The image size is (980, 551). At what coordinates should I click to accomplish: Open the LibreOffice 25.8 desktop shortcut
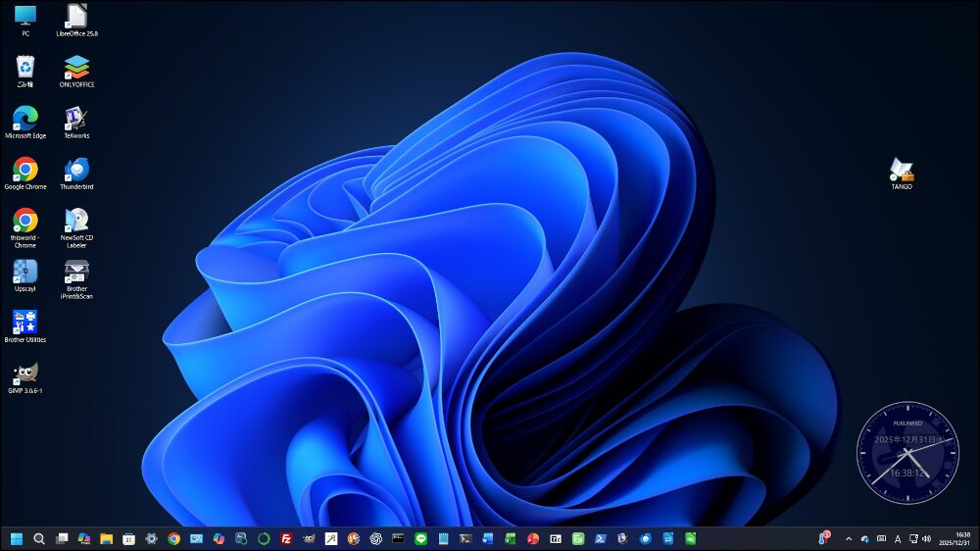pyautogui.click(x=76, y=17)
